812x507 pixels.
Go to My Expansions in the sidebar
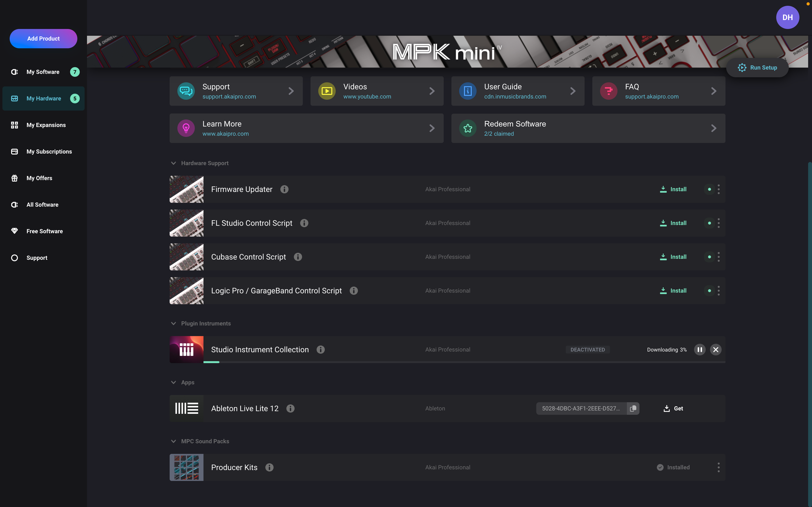[x=46, y=125]
